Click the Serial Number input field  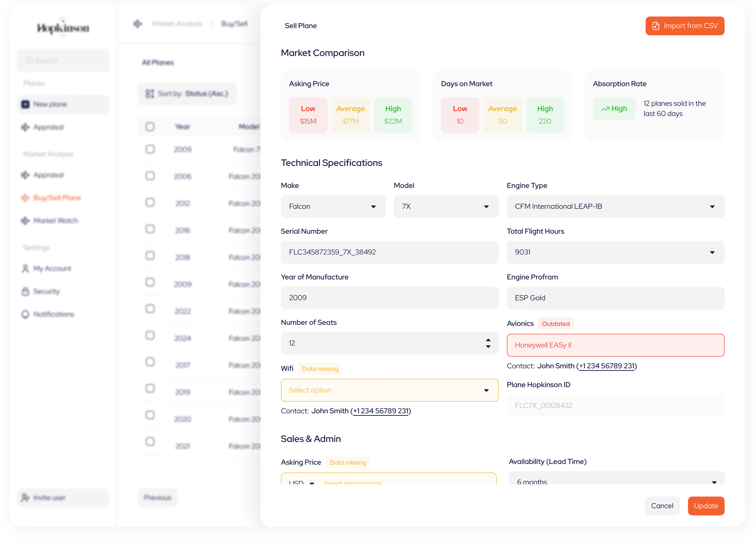point(389,252)
